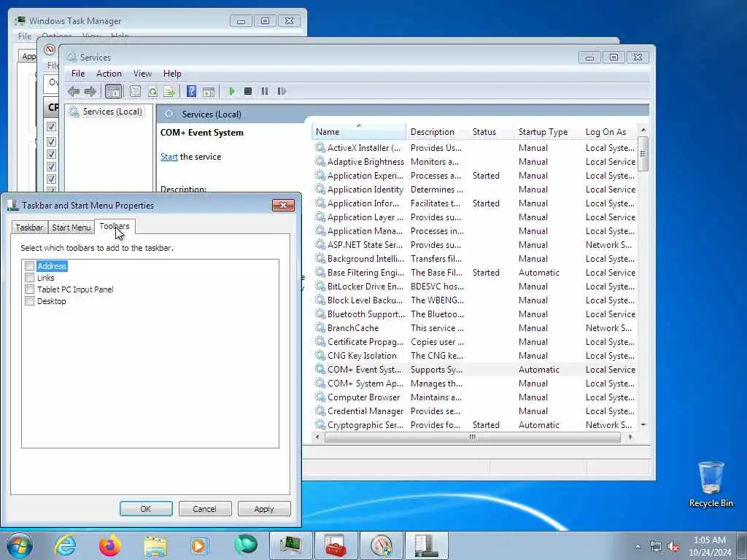
Task: Click gear icon beside BranchCache service
Action: tap(320, 327)
